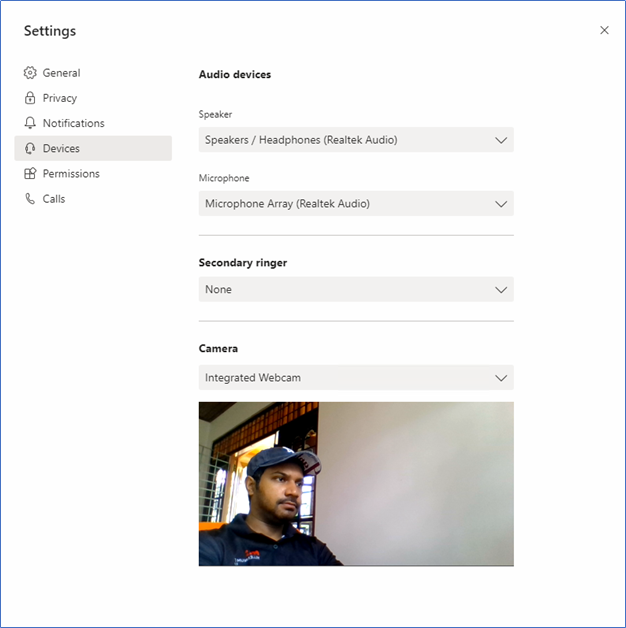Click the General gear icon

pos(30,73)
